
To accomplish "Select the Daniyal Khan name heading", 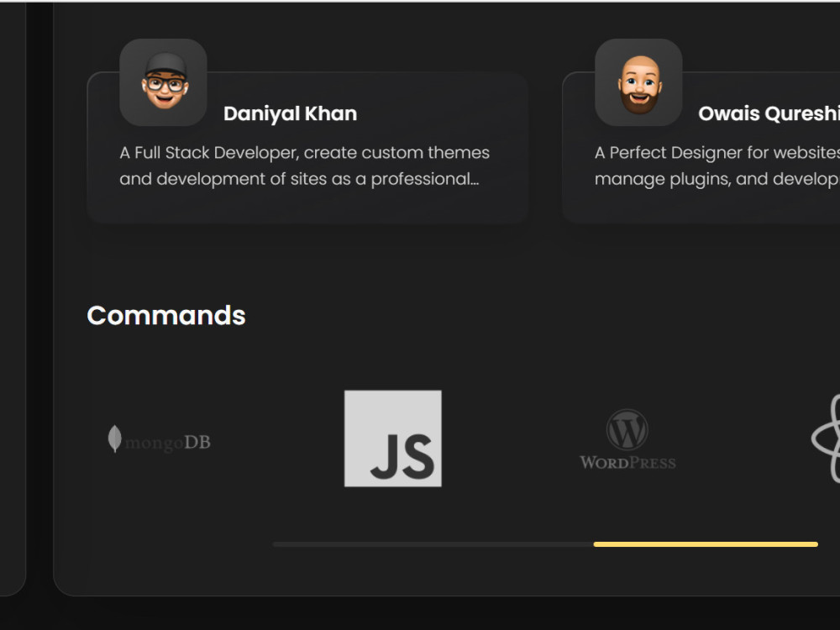I will 290,113.
